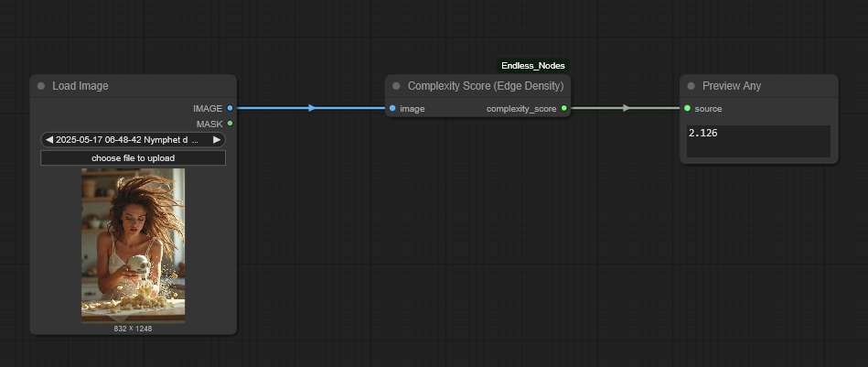Click the image input port on Complexity Score

(392, 108)
